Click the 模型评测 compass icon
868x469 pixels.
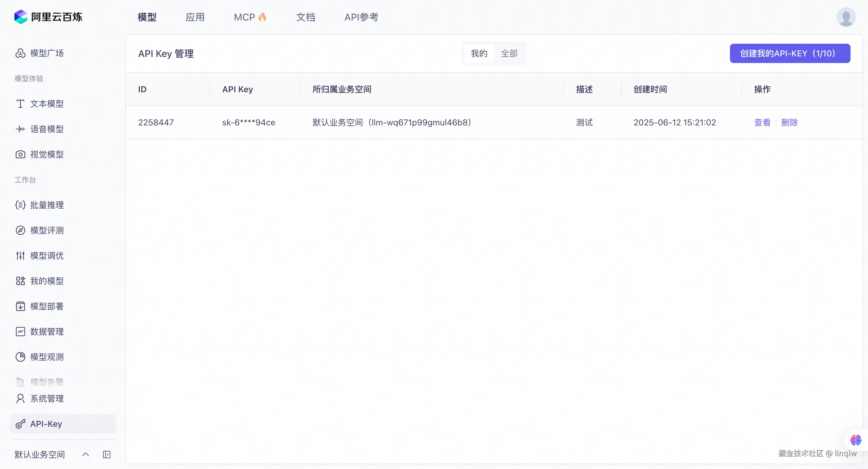[x=20, y=230]
